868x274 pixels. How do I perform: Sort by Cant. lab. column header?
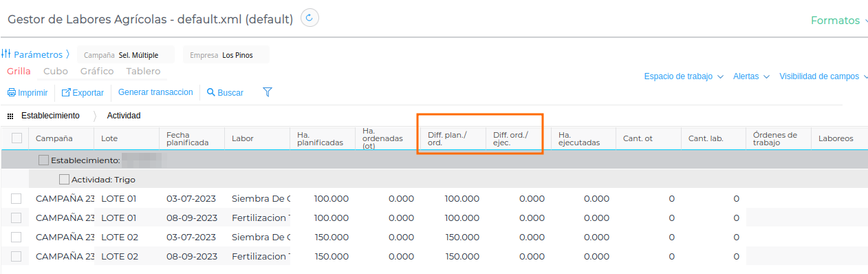[x=714, y=138]
